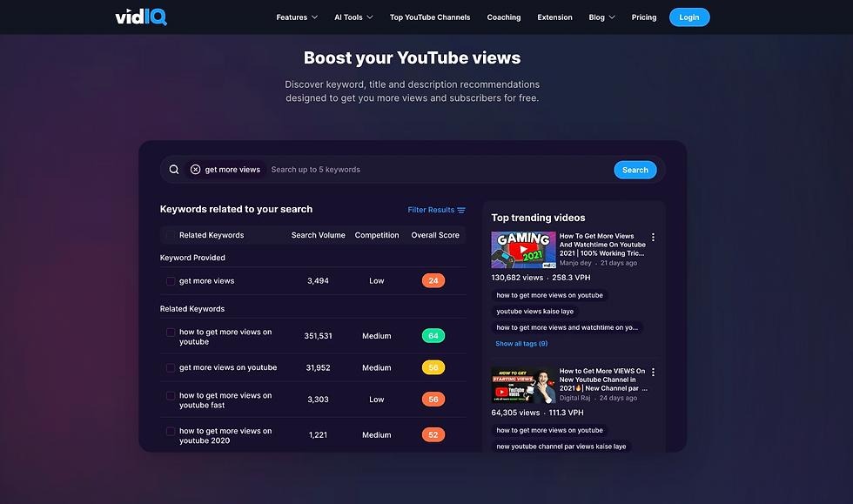Click 'how to get more views and watchtime' tag
This screenshot has height=504, width=853.
[x=567, y=327]
